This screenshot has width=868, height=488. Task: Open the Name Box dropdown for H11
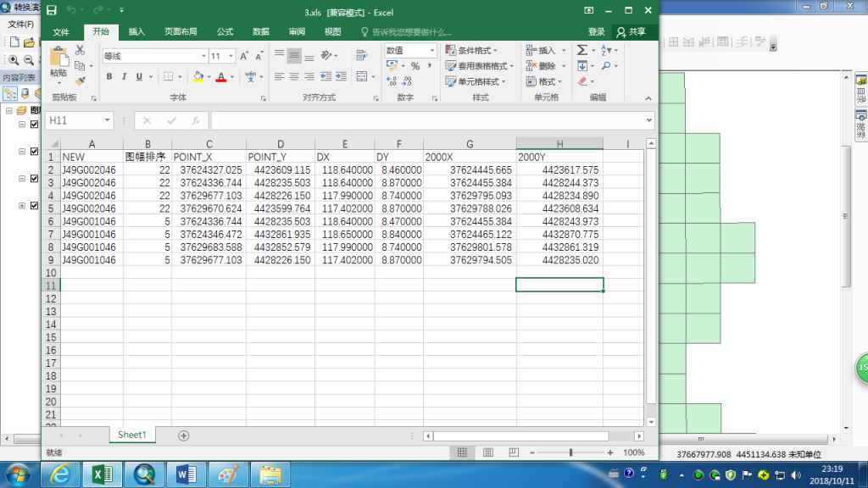107,120
